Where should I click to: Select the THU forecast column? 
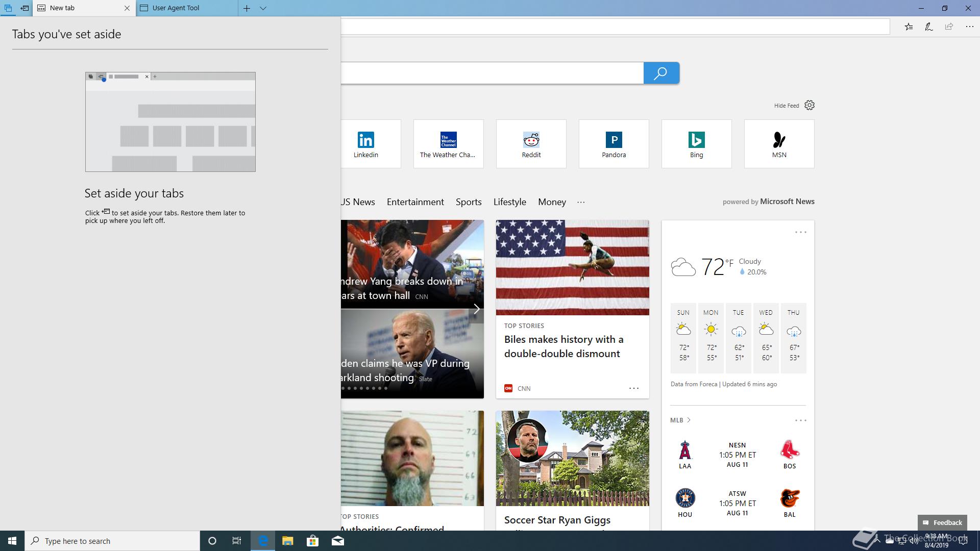coord(794,338)
